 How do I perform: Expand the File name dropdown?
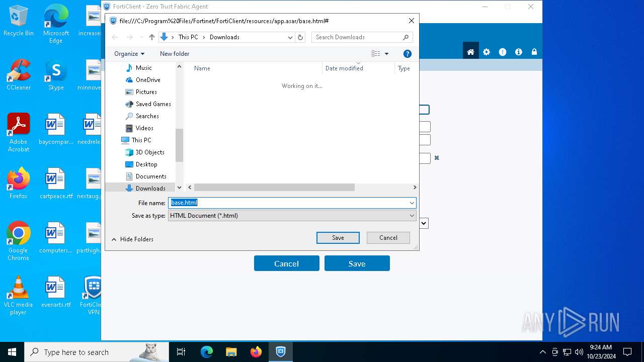(x=412, y=203)
